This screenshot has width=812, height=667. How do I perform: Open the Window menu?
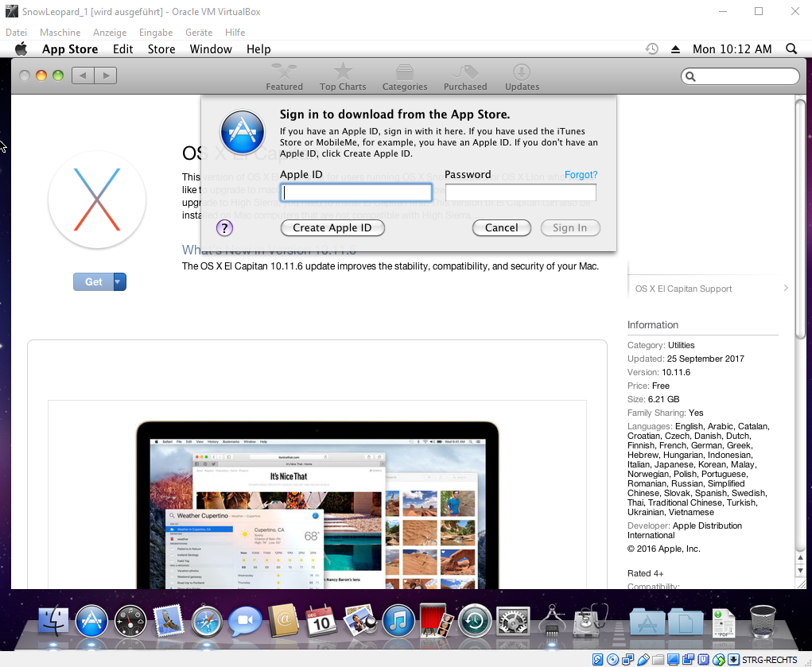pos(211,49)
